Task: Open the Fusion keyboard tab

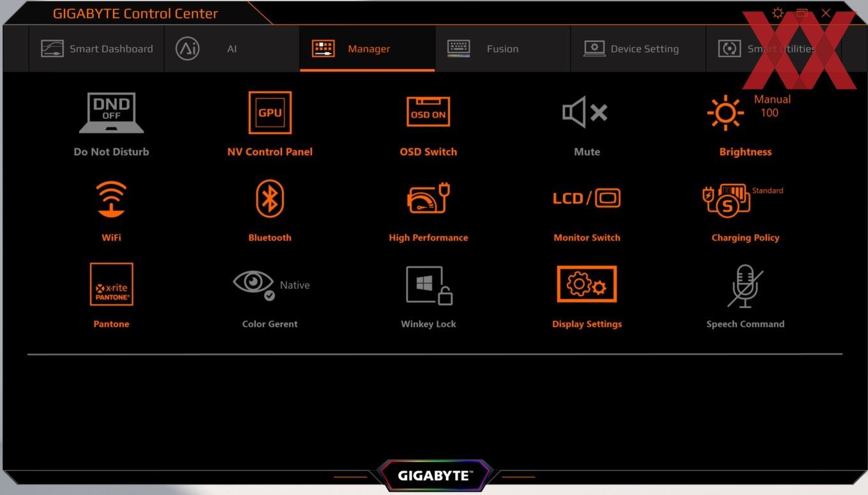Action: tap(502, 49)
